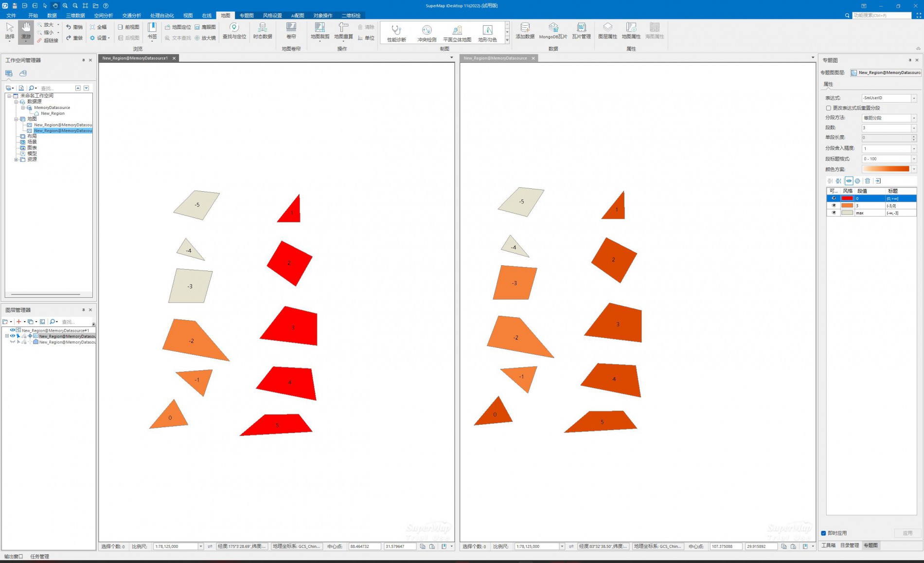The height and width of the screenshot is (563, 924).
Task: Click the help question mark in title bar
Action: (x=106, y=6)
